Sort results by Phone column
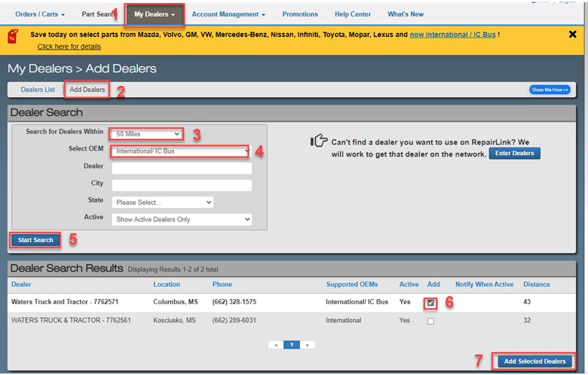 click(222, 285)
